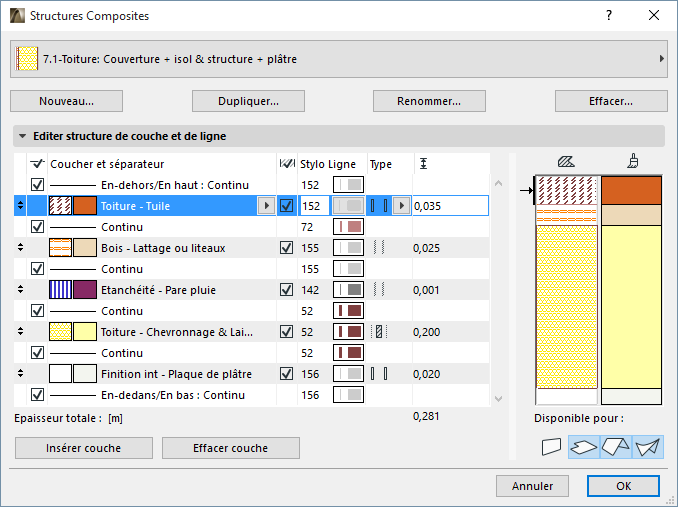Viewport: 678px width, 507px height.
Task: Click the wall availability icon
Action: click(551, 446)
